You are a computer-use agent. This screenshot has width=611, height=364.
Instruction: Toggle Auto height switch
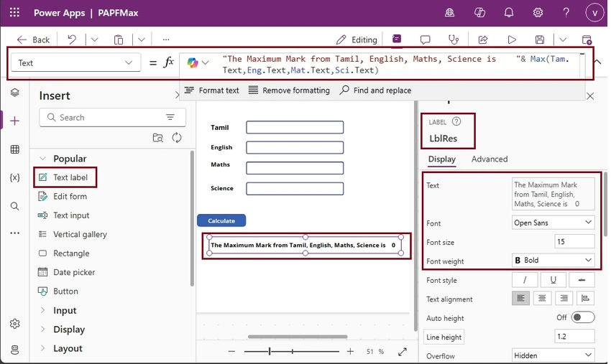click(x=583, y=317)
